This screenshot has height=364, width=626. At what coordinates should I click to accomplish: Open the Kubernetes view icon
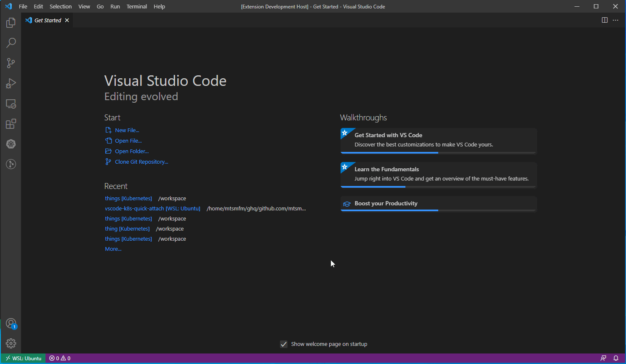(11, 144)
